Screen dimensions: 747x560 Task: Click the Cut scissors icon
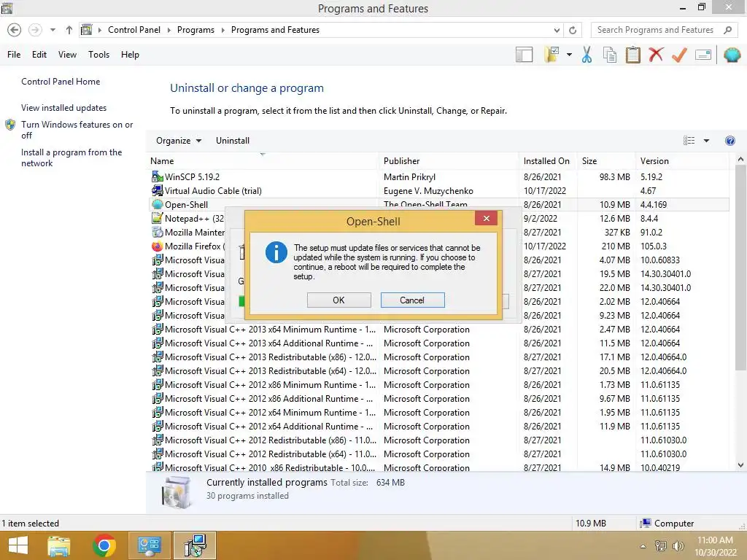click(587, 55)
